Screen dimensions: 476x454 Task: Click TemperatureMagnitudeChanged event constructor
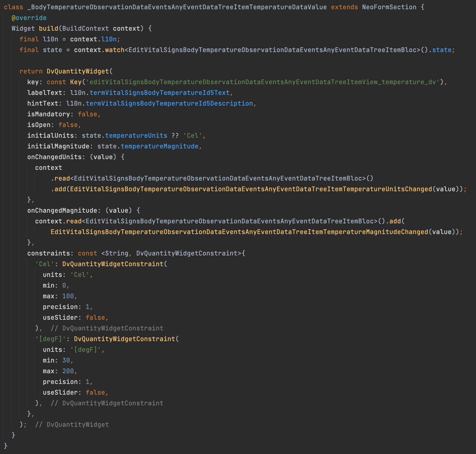tap(239, 232)
